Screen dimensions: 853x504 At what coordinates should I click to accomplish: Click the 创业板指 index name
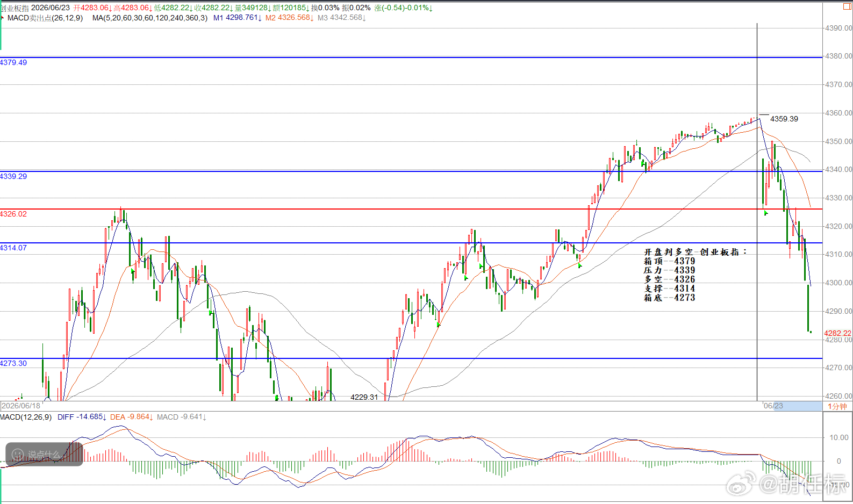tap(15, 8)
